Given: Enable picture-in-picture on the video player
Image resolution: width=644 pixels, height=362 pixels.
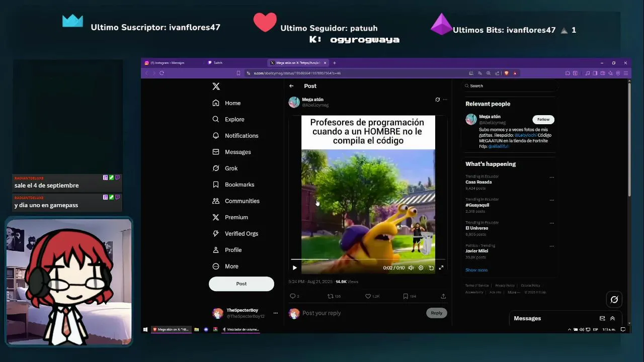Looking at the screenshot, I should pyautogui.click(x=431, y=268).
